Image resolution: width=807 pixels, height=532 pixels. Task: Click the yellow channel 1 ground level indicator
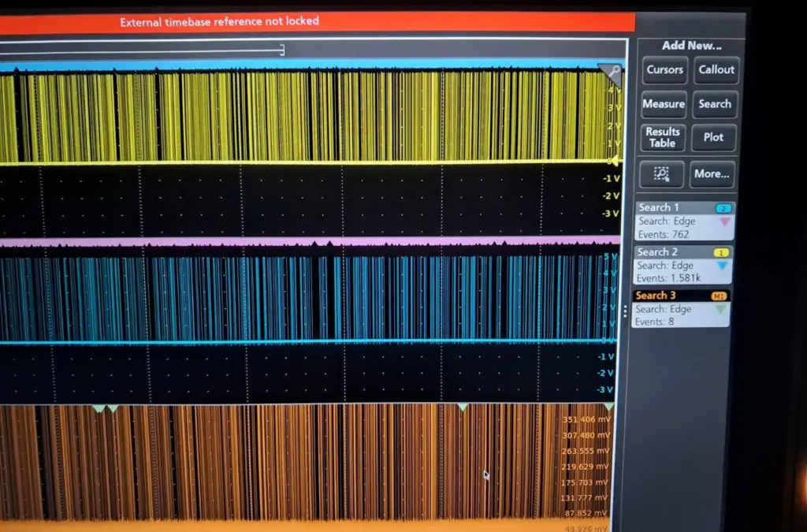pos(615,162)
